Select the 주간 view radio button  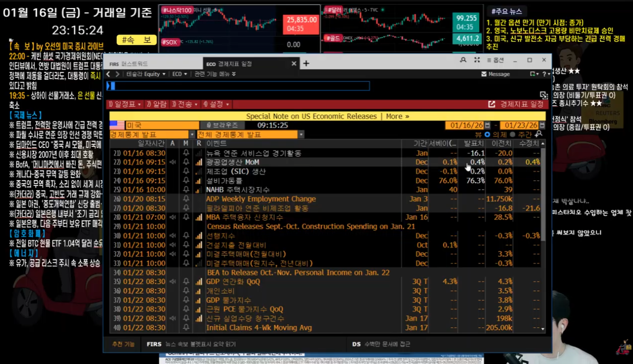(512, 134)
